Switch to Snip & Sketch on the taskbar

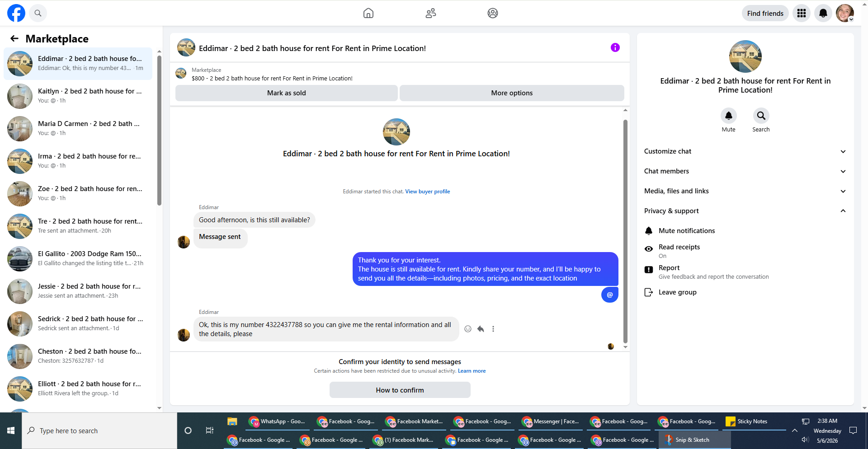694,440
